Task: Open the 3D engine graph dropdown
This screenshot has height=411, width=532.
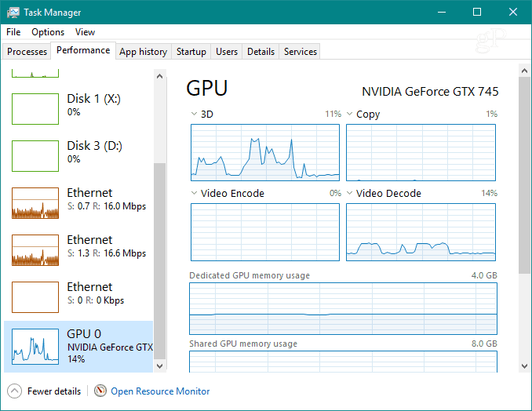Action: [x=195, y=115]
